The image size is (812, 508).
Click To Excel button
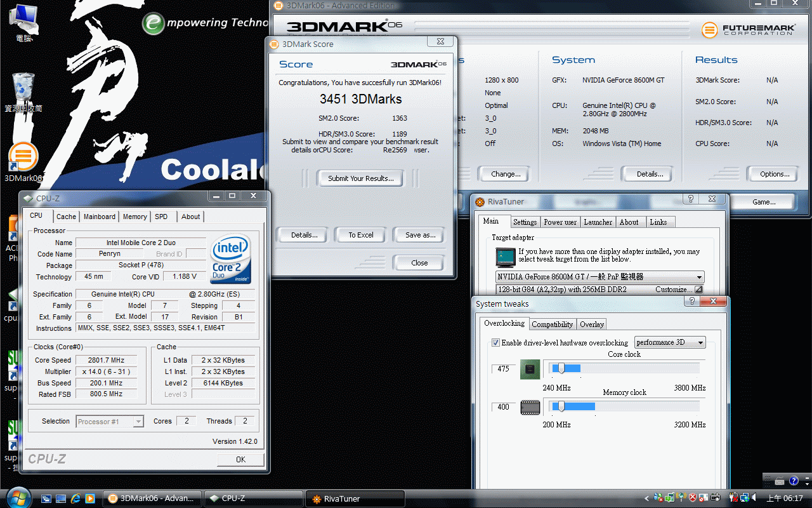tap(360, 235)
